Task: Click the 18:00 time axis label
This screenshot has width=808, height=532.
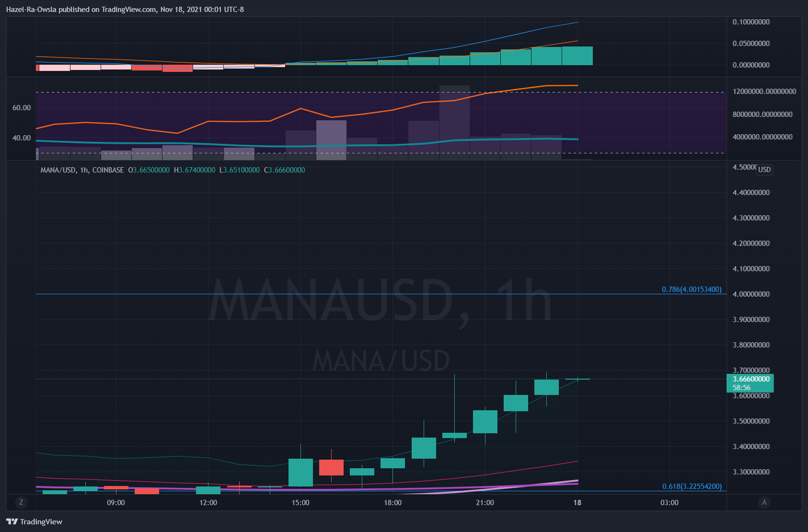Action: tap(392, 502)
